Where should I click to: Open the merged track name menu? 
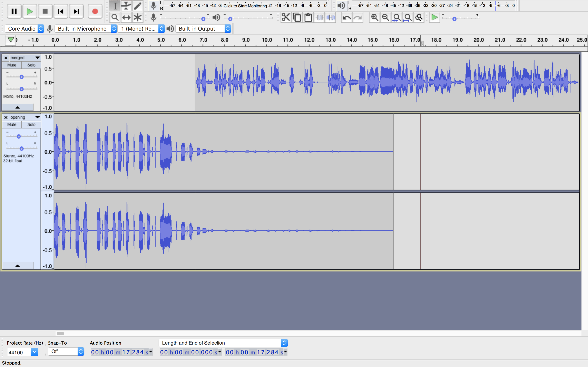24,58
